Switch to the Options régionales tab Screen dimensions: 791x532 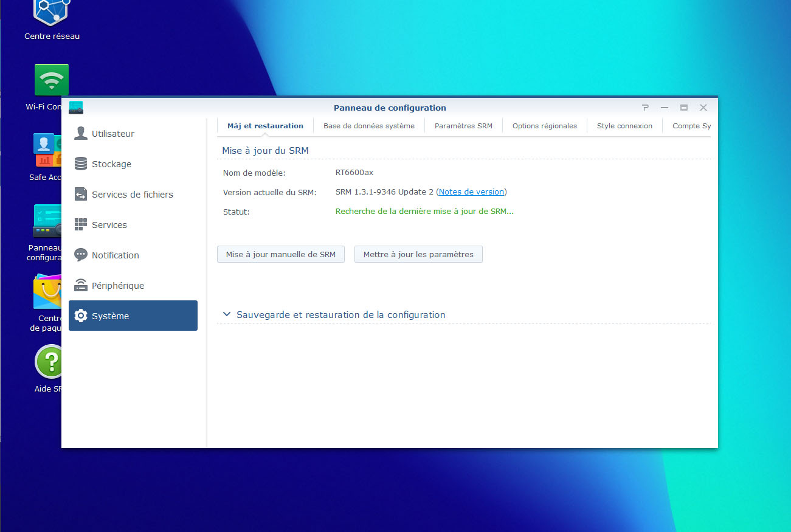[x=544, y=126]
